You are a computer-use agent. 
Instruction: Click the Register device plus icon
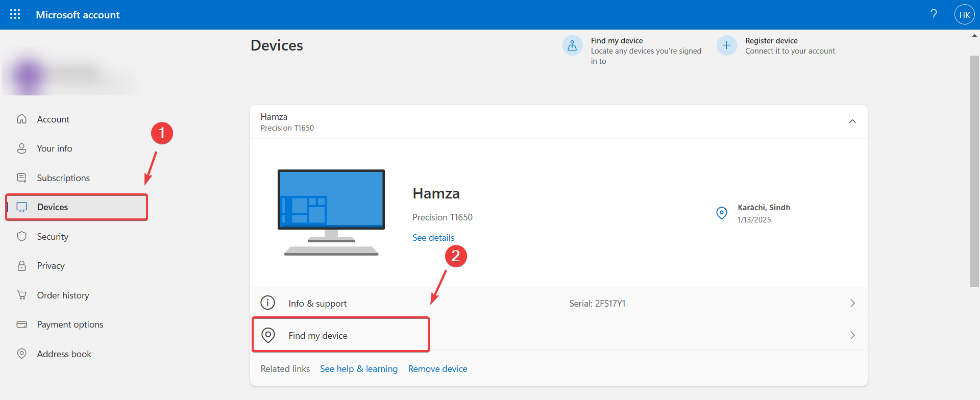click(x=726, y=45)
